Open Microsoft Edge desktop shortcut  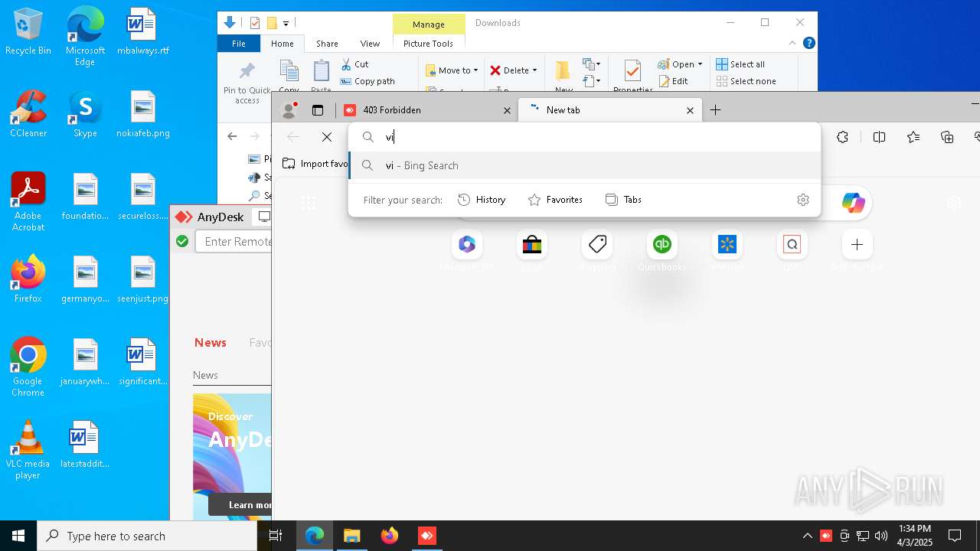[x=85, y=36]
